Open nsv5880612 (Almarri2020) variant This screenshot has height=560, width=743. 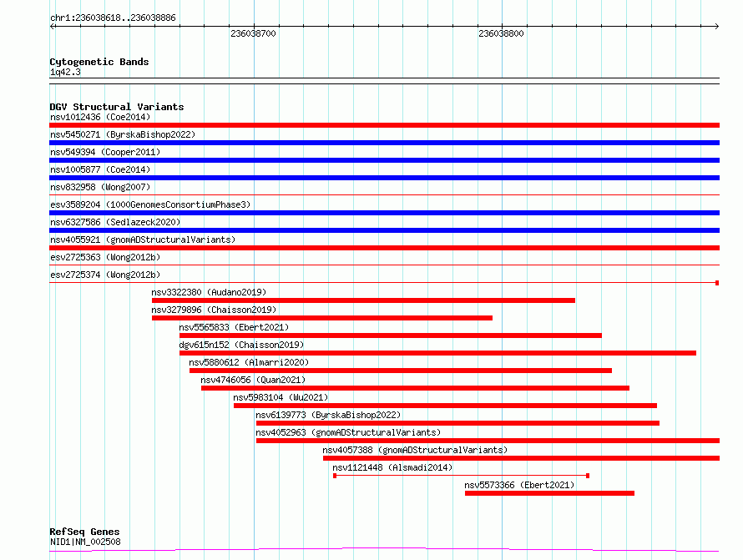pyautogui.click(x=249, y=362)
